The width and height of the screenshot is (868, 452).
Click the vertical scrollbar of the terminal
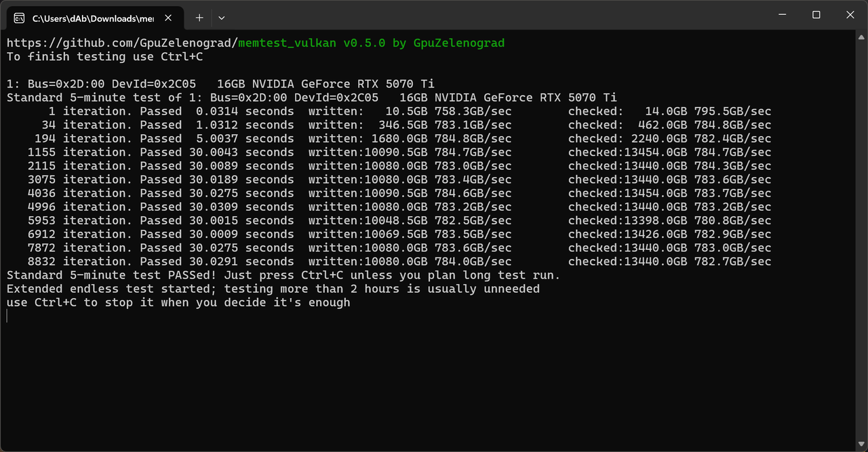(861, 241)
